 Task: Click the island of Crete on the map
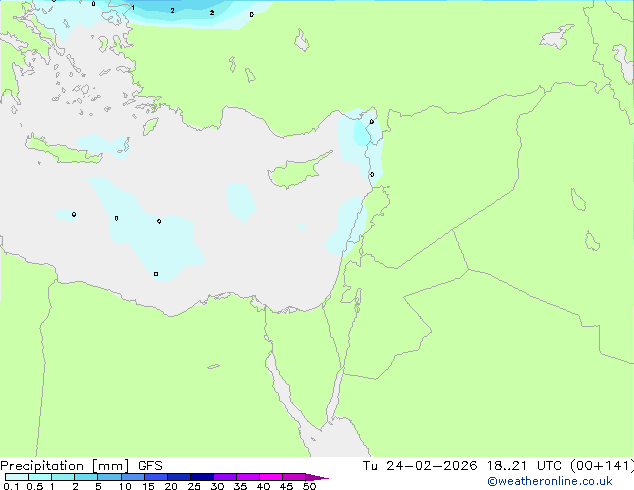coord(65,150)
